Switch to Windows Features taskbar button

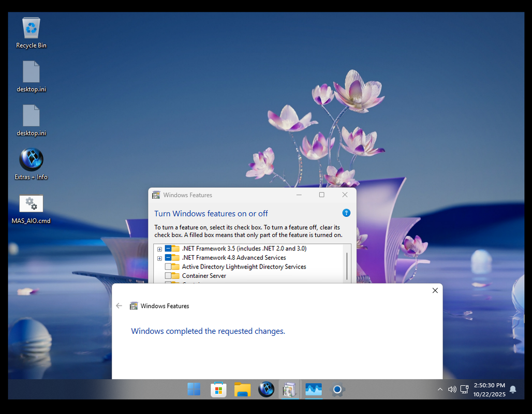[289, 389]
